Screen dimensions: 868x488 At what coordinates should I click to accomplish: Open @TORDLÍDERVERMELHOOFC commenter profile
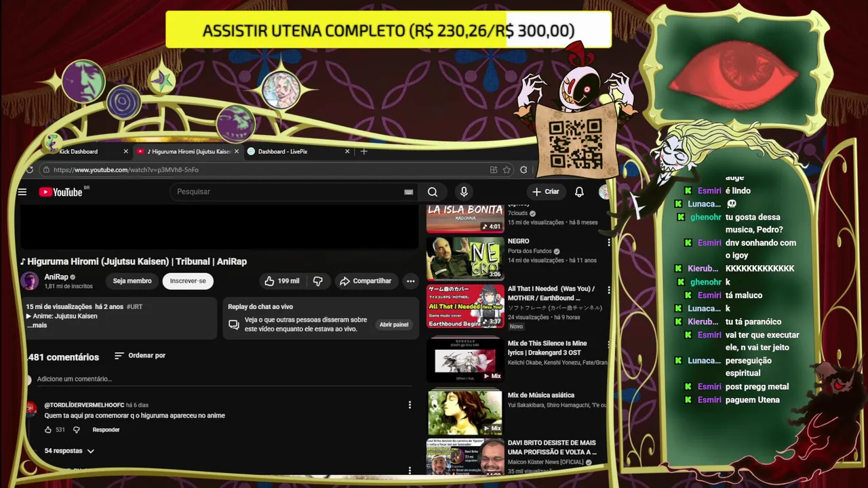(84, 405)
